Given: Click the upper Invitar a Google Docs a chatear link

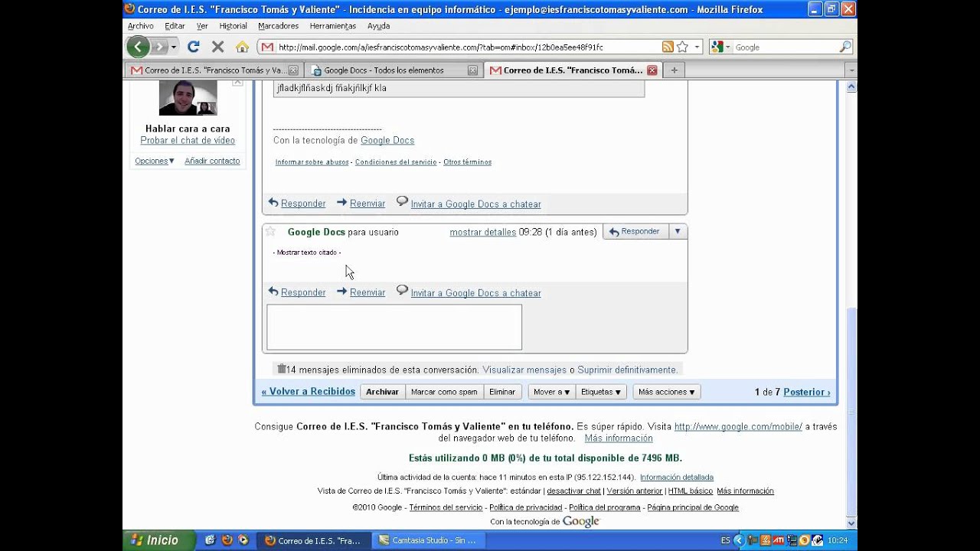Looking at the screenshot, I should [475, 204].
